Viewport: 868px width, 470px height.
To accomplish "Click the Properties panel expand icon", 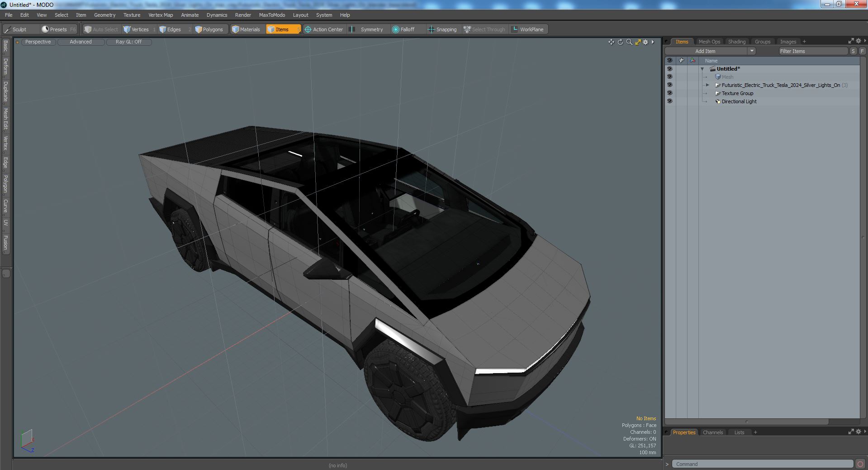I will (851, 432).
